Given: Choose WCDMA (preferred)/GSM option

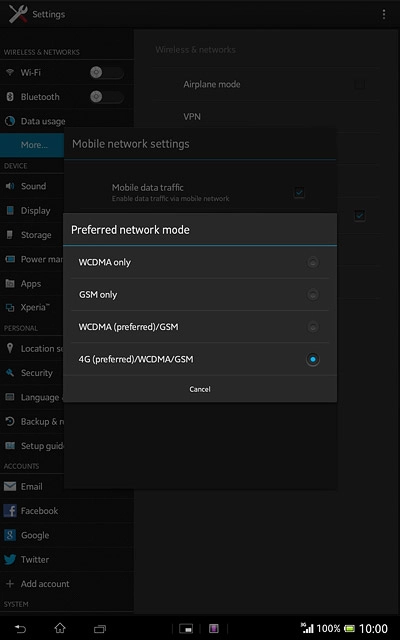Looking at the screenshot, I should 200,327.
